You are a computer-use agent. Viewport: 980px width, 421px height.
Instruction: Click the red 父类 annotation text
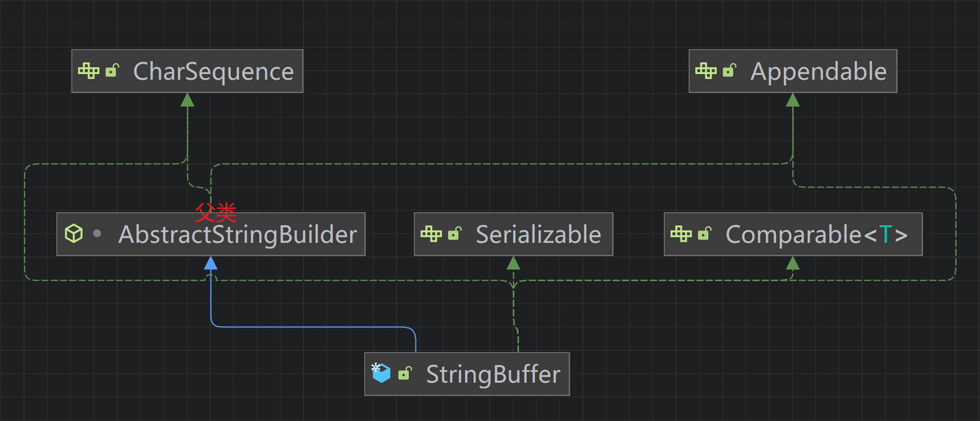pyautogui.click(x=216, y=212)
